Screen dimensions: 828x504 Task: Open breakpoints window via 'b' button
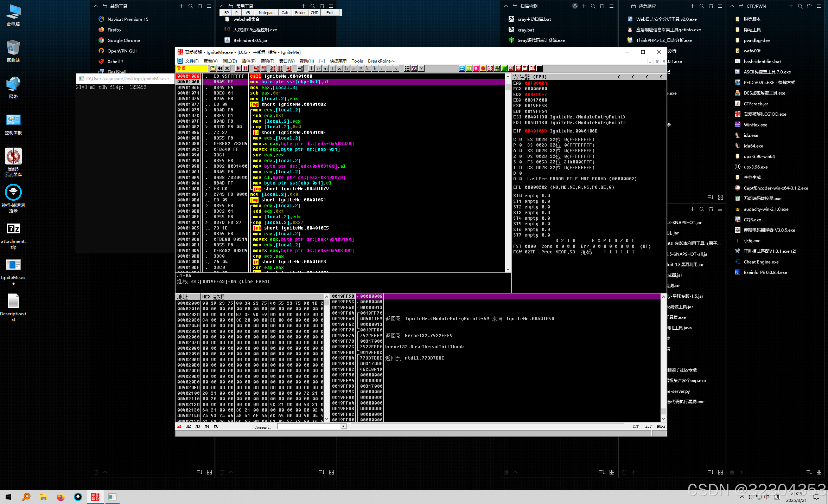pyautogui.click(x=375, y=69)
